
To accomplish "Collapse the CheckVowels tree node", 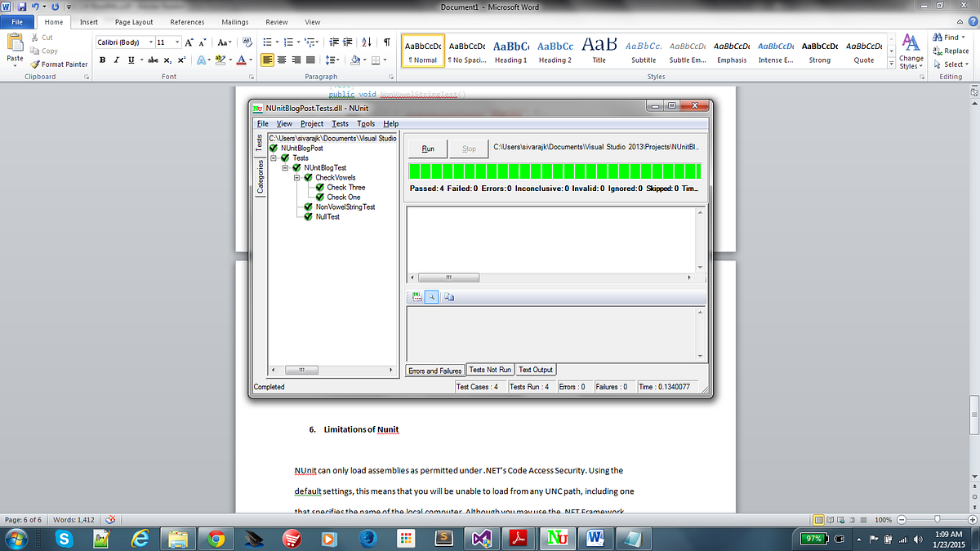I will [x=297, y=178].
